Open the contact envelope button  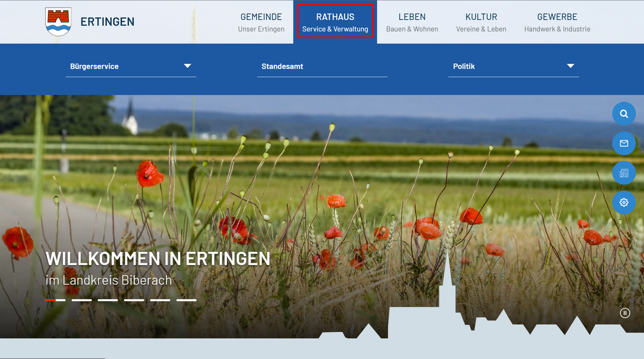coord(624,143)
